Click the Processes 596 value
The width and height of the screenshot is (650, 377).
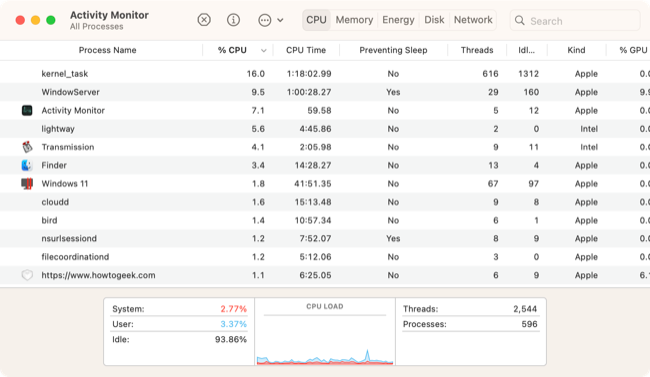[529, 324]
